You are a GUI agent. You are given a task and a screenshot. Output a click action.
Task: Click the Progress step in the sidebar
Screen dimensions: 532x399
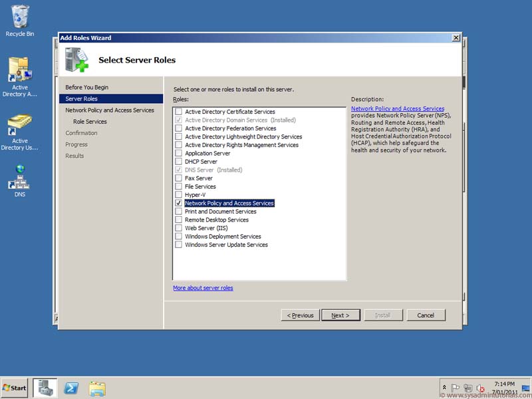click(76, 144)
